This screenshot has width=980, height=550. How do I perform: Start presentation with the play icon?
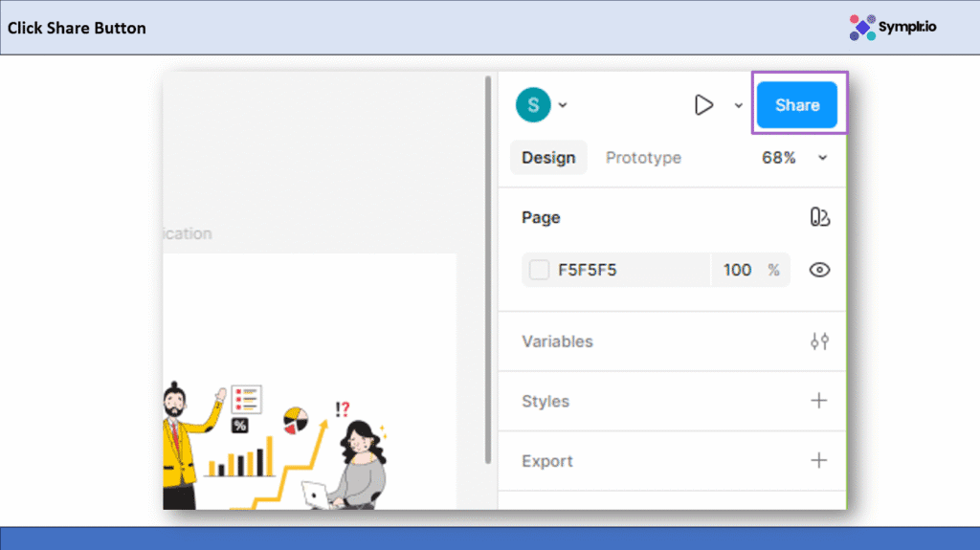click(704, 105)
